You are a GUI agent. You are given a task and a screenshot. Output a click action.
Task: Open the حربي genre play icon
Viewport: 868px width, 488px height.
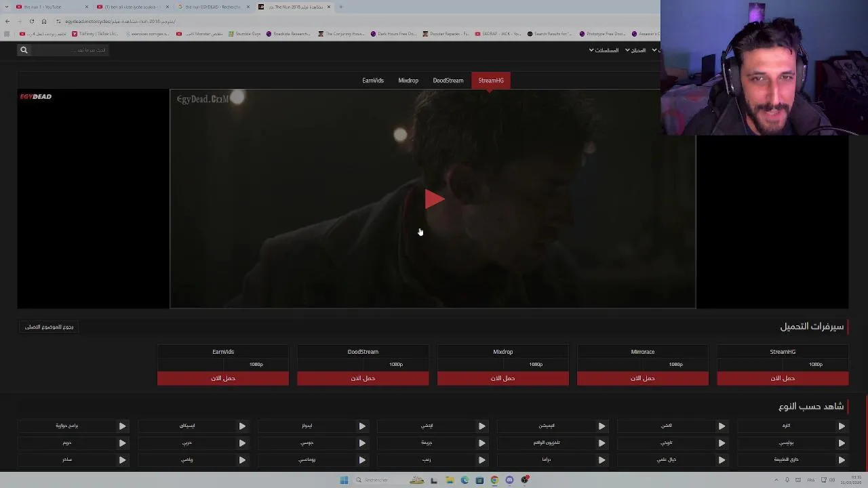[x=242, y=443]
